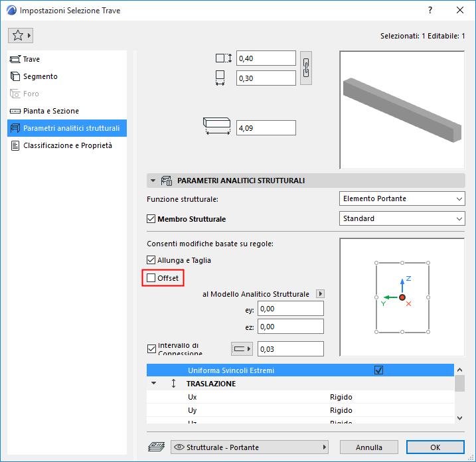476x462 pixels.
Task: Collapse Parametri Analitici Strutturali panel
Action: [x=153, y=181]
